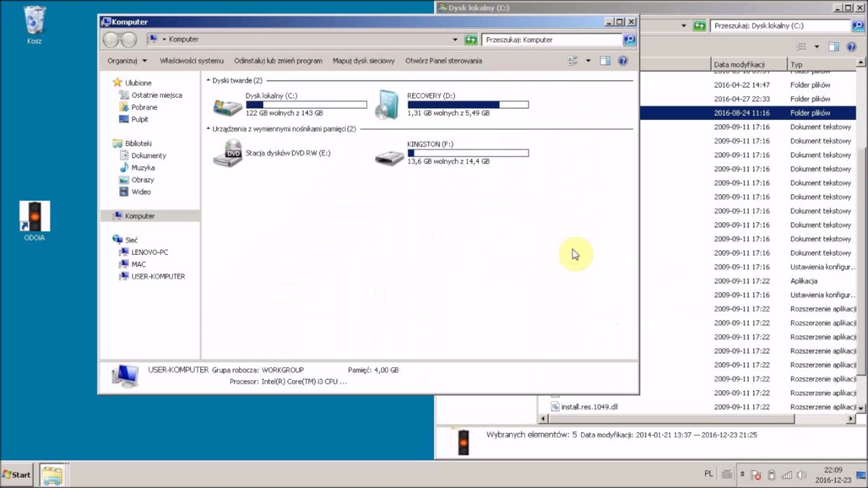Click the battery tray icon

[x=771, y=475]
